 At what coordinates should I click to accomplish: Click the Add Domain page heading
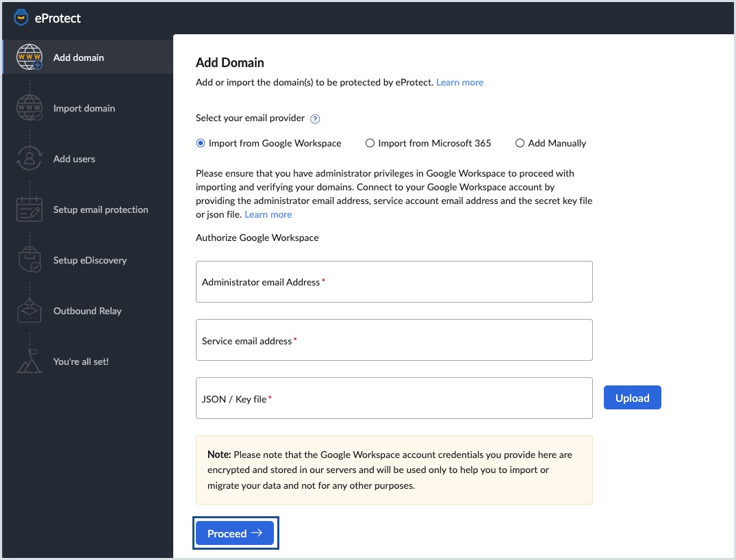pyautogui.click(x=229, y=62)
